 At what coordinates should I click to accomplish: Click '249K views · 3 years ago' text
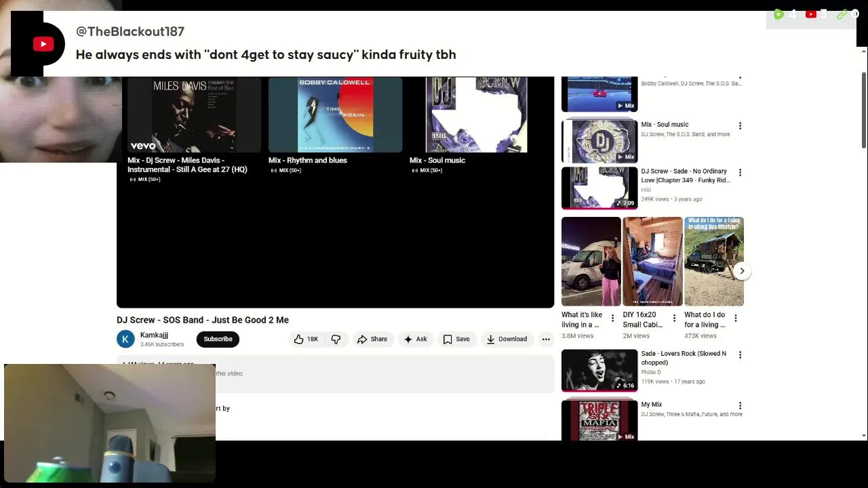[671, 199]
